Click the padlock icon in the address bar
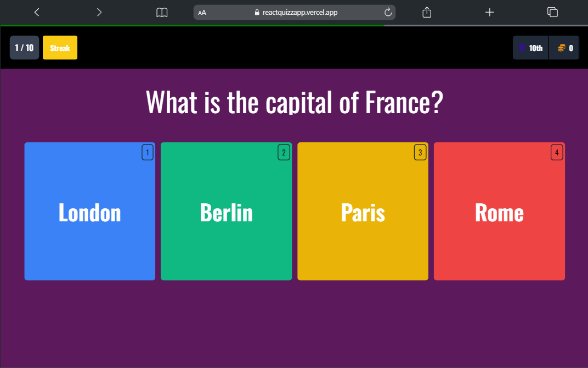Screen dimensions: 588x368 257,12
